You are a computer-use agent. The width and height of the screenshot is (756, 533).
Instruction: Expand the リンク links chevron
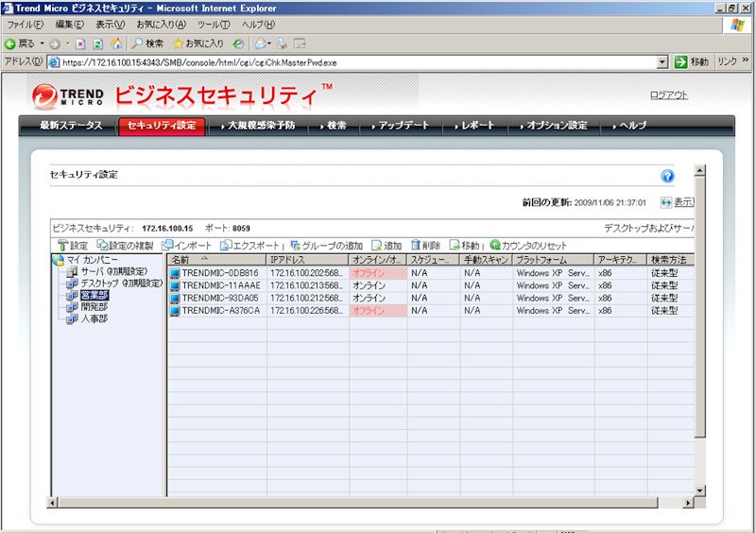tap(746, 60)
